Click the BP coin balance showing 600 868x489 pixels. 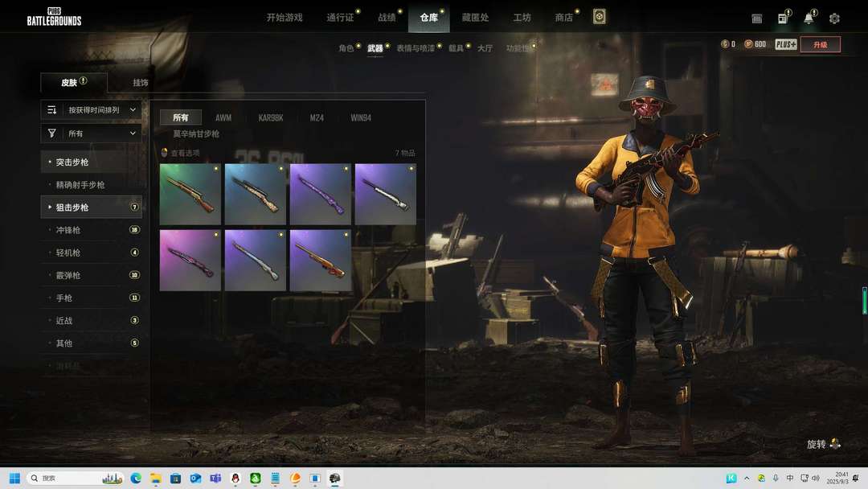(x=755, y=43)
